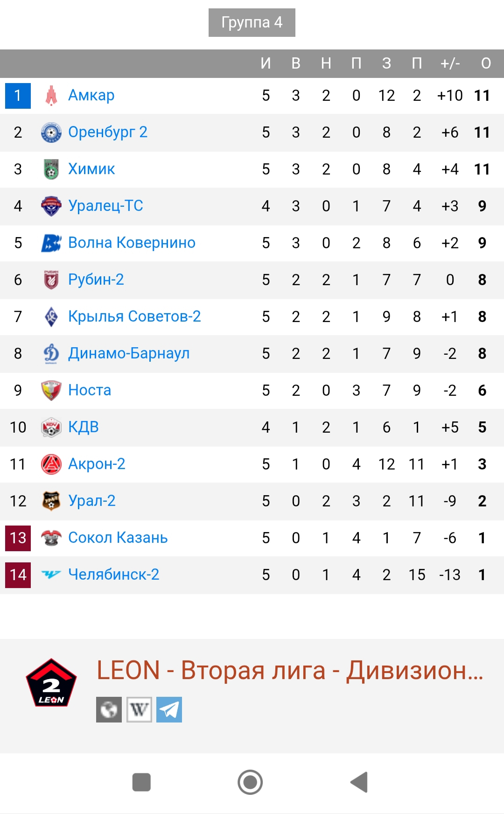Open the Telegram channel icon

pos(169,709)
